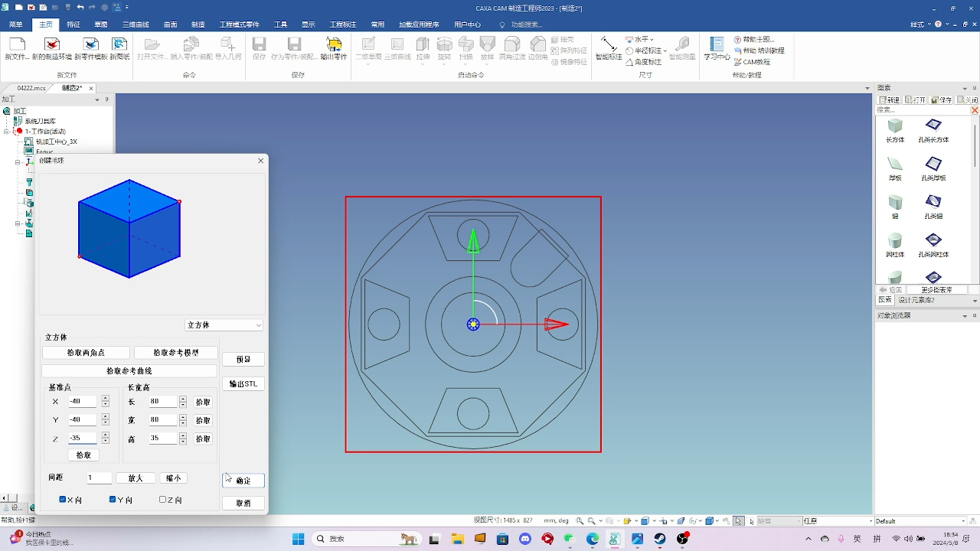Open the 水平 dimension dropdown
The image size is (980, 551).
652,39
